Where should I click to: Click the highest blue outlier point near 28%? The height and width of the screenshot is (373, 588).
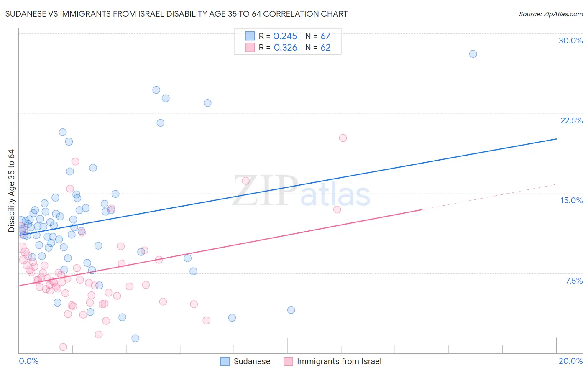point(473,54)
